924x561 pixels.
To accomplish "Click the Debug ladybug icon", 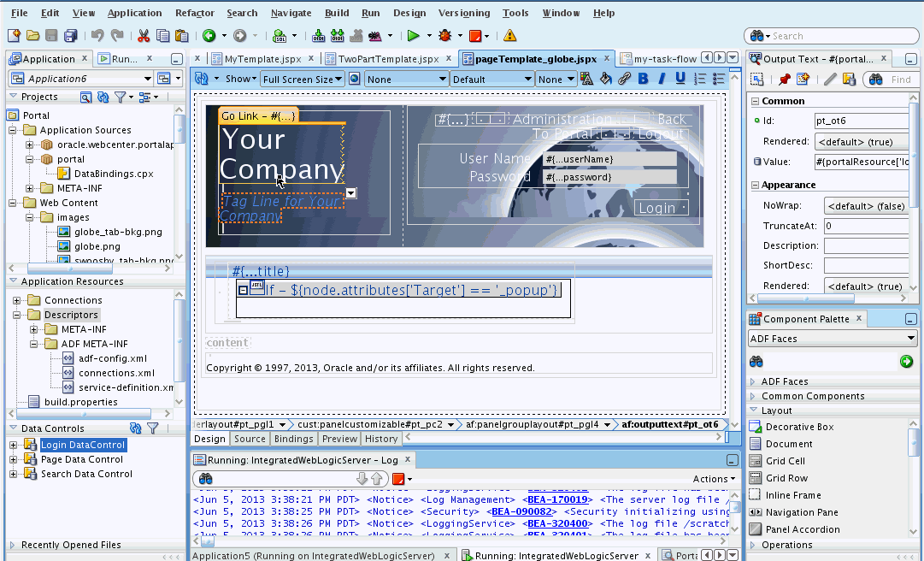I will coord(445,36).
